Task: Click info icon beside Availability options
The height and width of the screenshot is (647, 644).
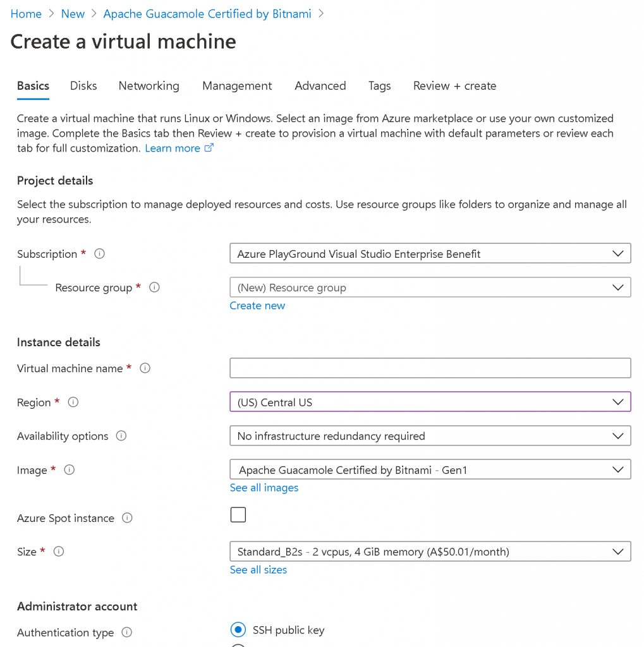Action: (121, 436)
